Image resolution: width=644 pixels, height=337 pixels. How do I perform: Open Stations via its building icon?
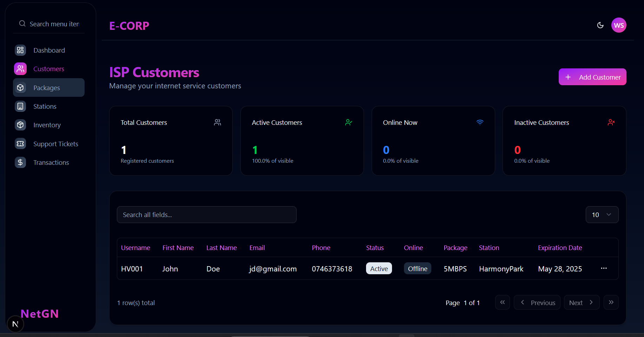[x=20, y=106]
